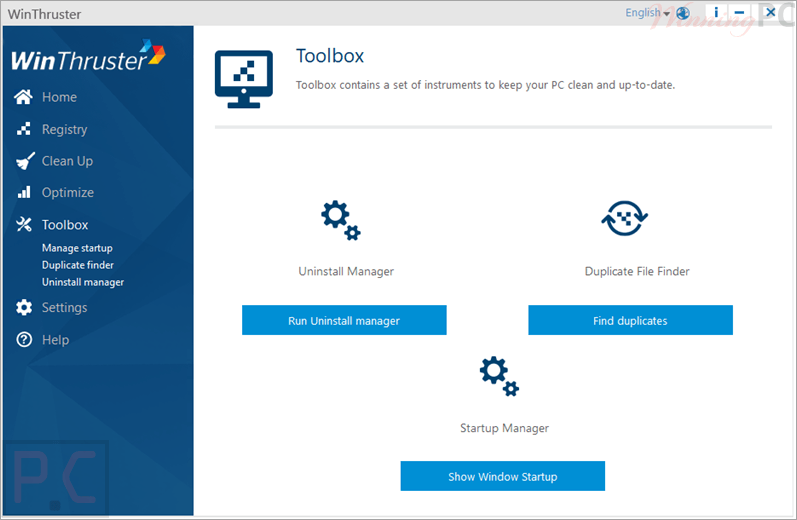797x520 pixels.
Task: Select the Toolbox menu item
Action: [65, 225]
